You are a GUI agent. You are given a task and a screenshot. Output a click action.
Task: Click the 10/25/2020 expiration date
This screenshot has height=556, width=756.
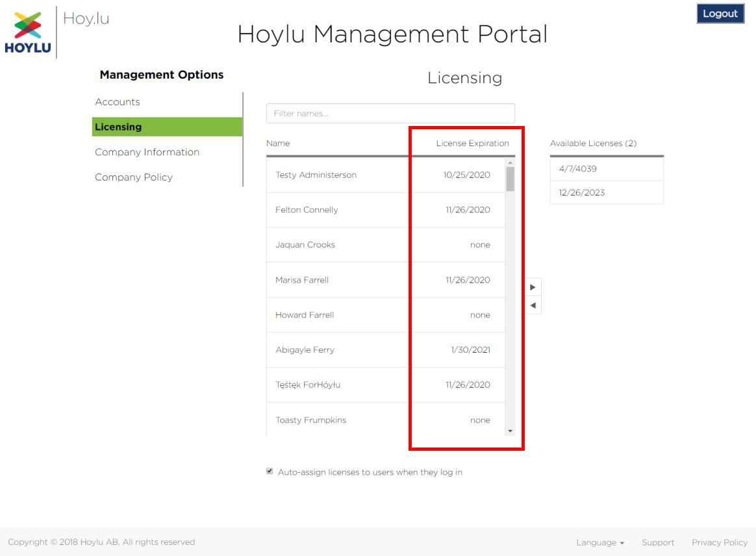pos(467,175)
